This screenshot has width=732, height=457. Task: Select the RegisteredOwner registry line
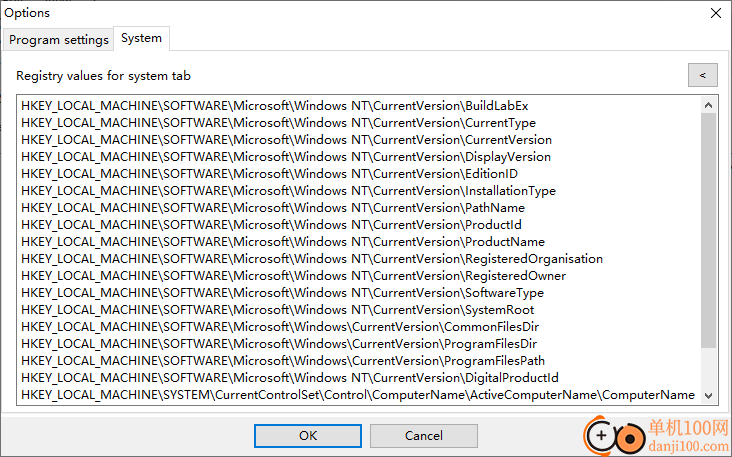(293, 276)
